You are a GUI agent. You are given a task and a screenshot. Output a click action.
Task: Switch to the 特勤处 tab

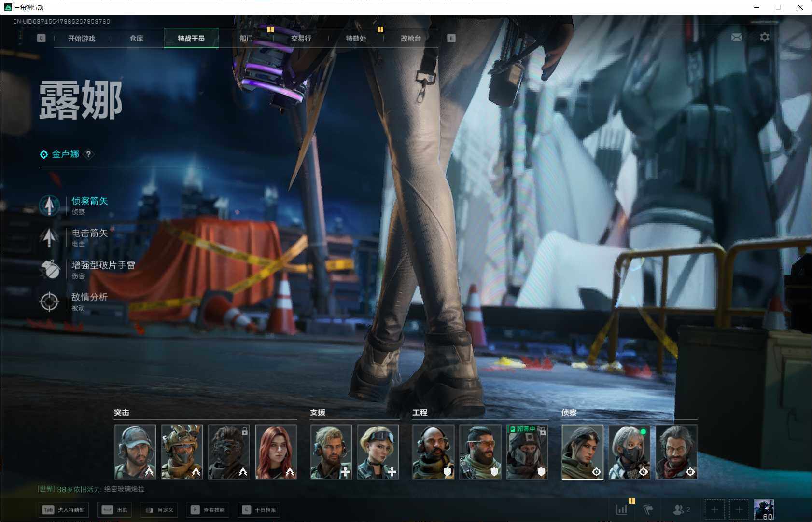(356, 38)
